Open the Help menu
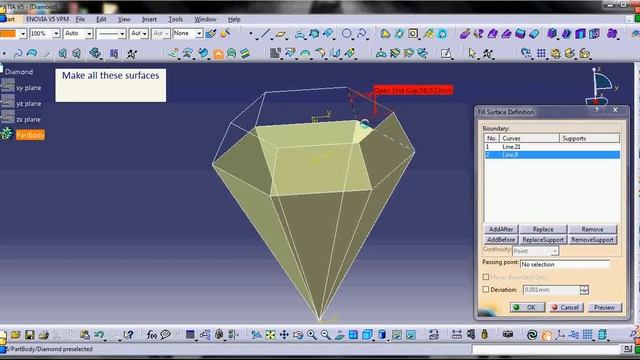This screenshot has width=640, height=360. pyautogui.click(x=234, y=19)
